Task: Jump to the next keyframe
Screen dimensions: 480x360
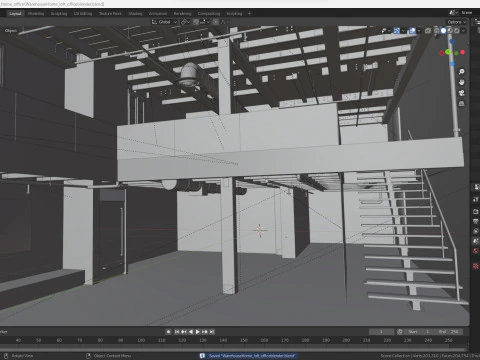Action: point(205,332)
